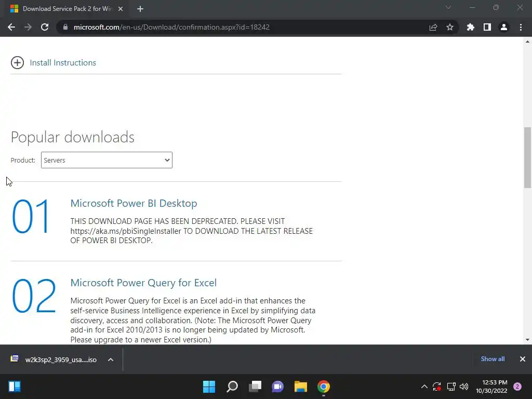The image size is (532, 399).
Task: Click the 02 ranking number
Action: click(x=34, y=296)
